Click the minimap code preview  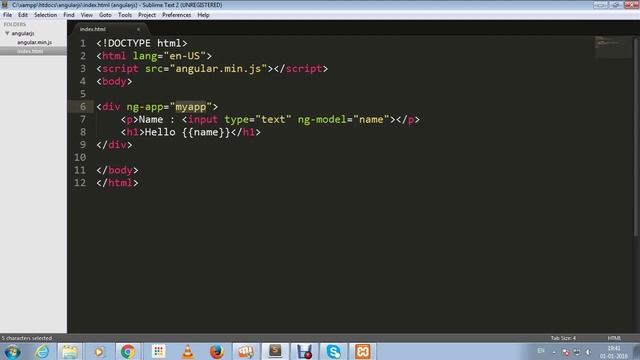(612, 47)
